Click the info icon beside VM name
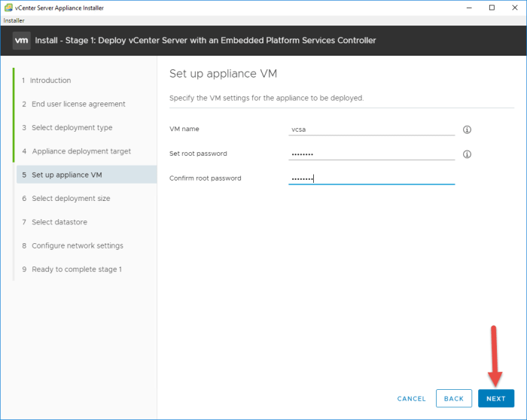Viewport: 527px width, 420px height. (x=467, y=129)
